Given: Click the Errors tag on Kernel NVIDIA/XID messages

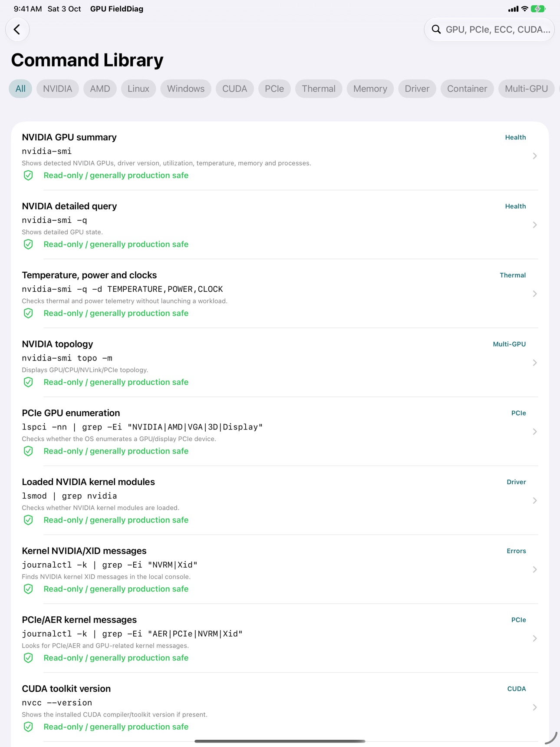Looking at the screenshot, I should (517, 551).
